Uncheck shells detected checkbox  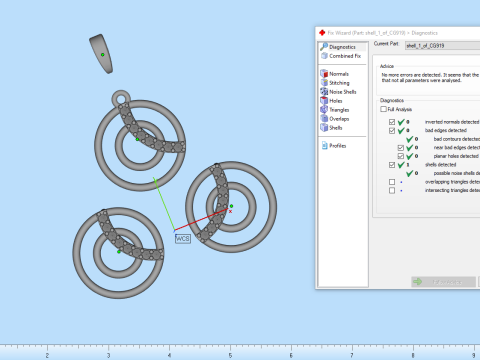click(392, 165)
